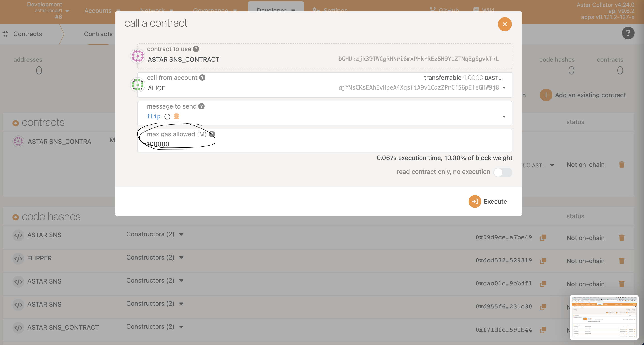Click Add an existing contract
This screenshot has height=345, width=644.
pyautogui.click(x=583, y=95)
